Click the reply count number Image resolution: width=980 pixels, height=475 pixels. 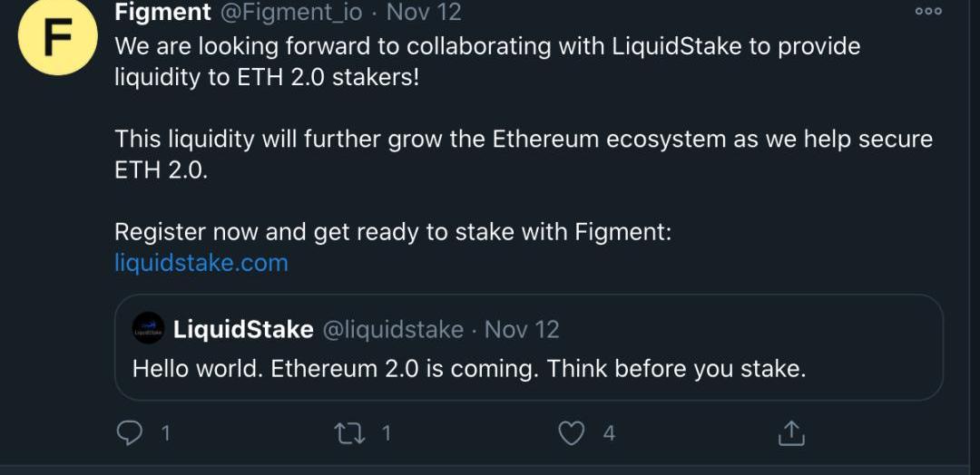pyautogui.click(x=165, y=433)
